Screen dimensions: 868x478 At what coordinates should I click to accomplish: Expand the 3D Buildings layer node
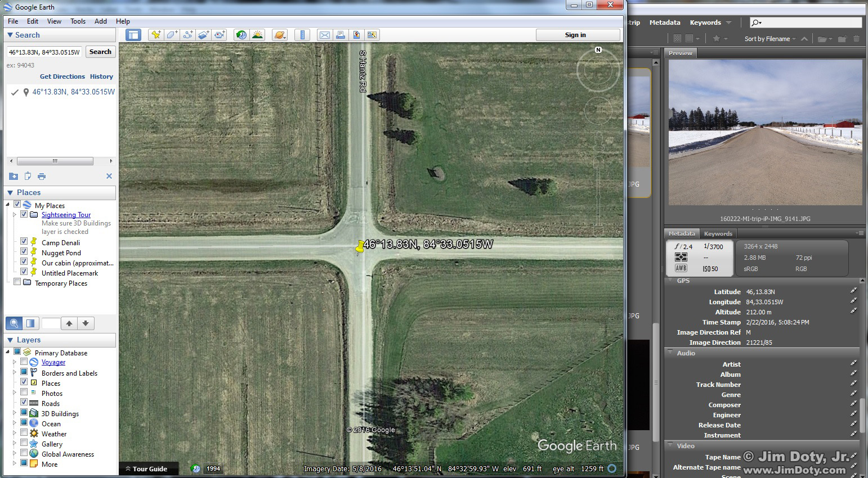click(15, 413)
